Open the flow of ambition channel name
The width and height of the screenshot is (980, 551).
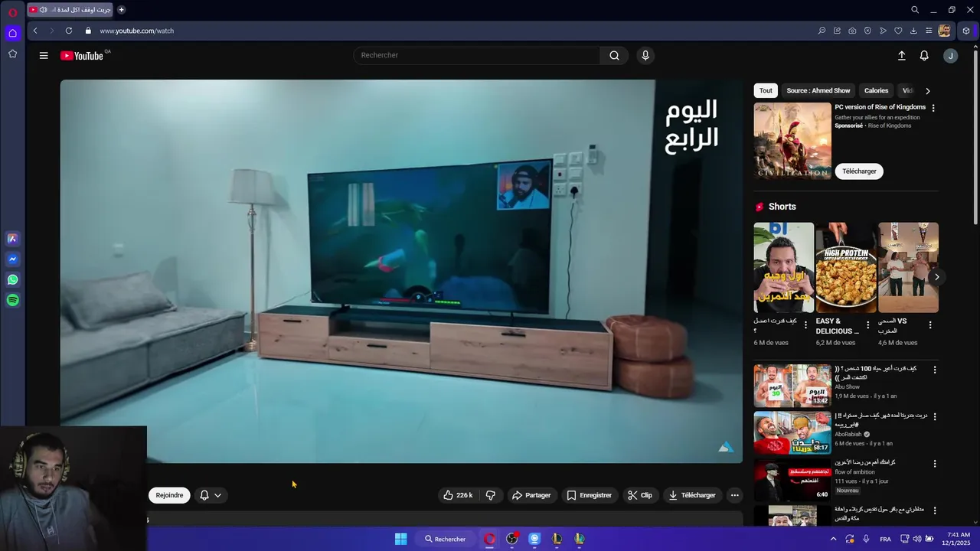click(854, 472)
